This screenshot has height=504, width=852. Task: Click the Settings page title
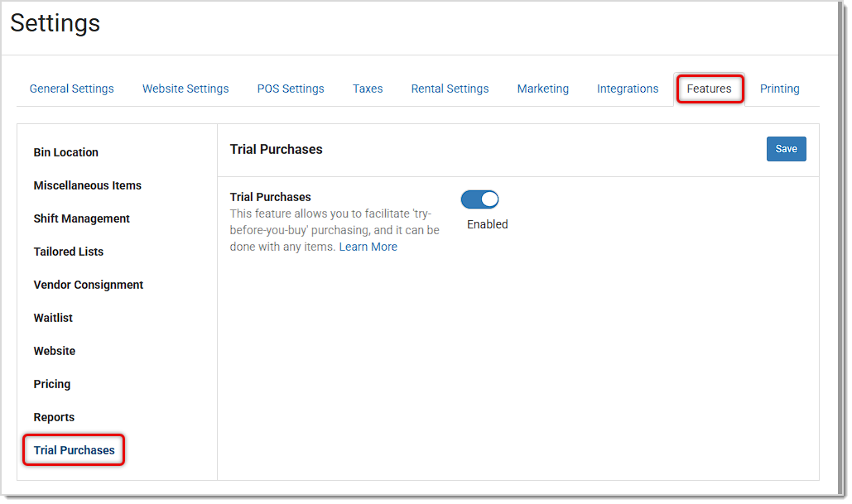55,23
